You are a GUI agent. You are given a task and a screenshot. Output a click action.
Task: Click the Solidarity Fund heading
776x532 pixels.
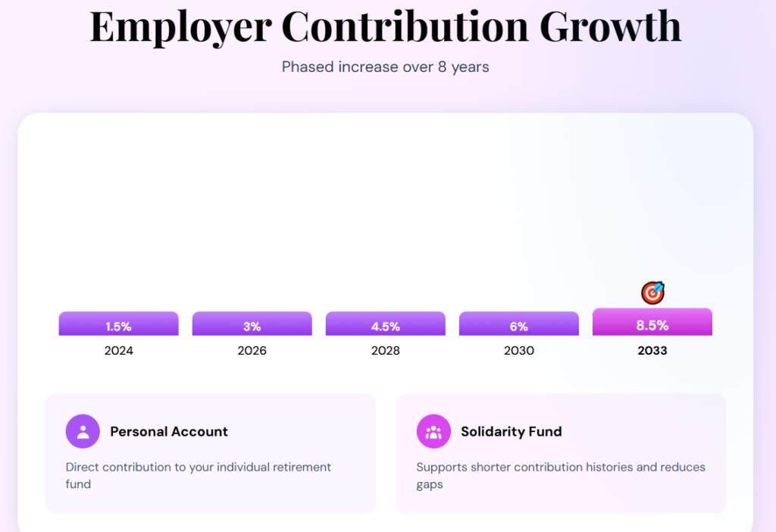[x=511, y=431]
